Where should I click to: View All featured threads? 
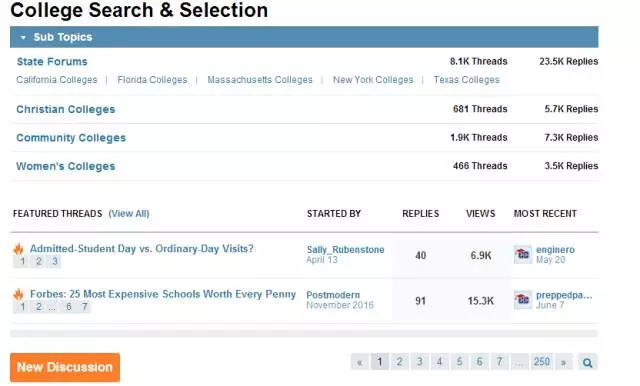point(129,213)
